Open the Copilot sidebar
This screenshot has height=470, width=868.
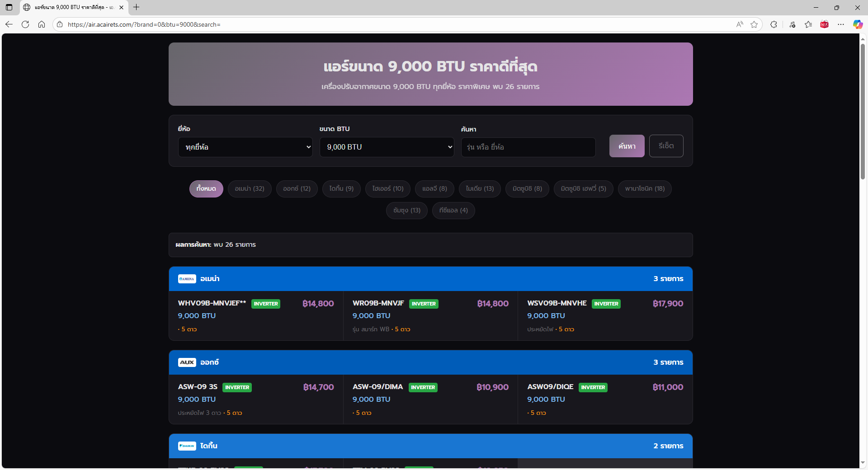click(858, 24)
